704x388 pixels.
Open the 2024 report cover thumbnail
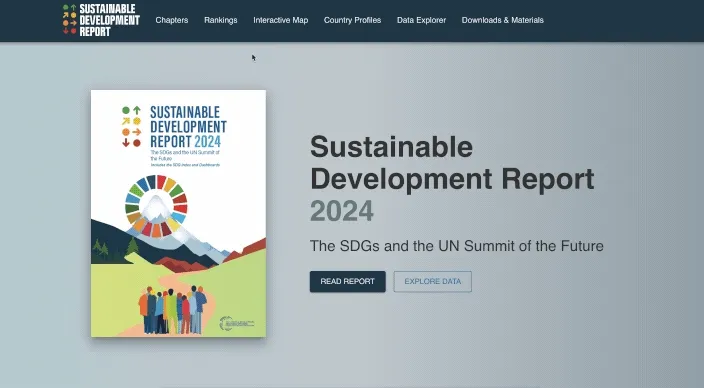point(178,213)
